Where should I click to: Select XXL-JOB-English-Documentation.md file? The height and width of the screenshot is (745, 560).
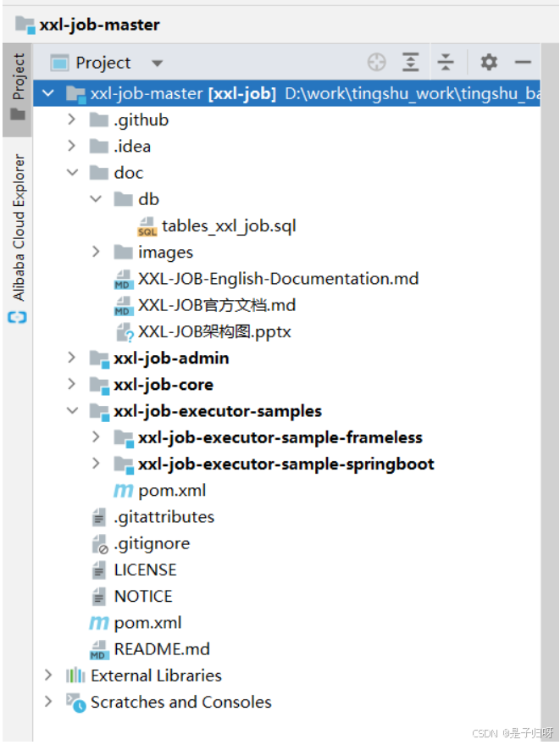coord(279,279)
